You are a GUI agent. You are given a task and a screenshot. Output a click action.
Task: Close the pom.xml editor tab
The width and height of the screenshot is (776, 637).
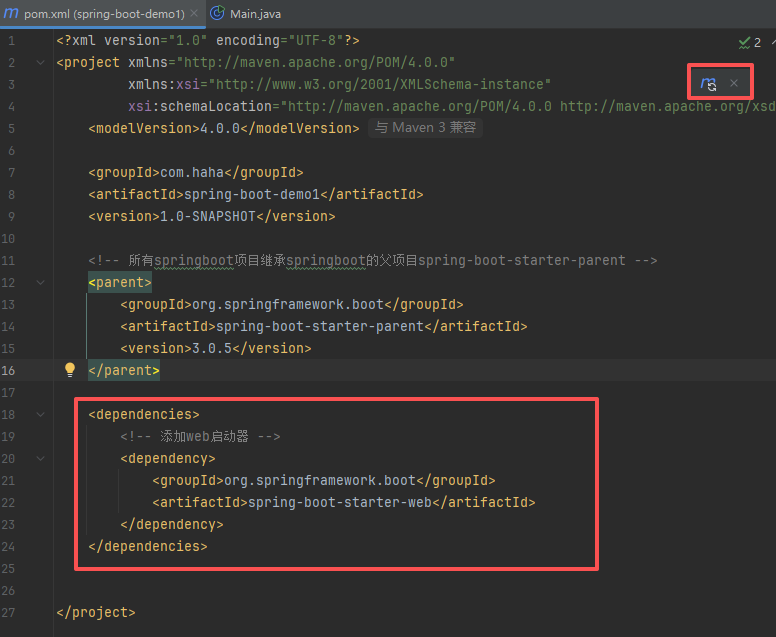click(x=194, y=13)
